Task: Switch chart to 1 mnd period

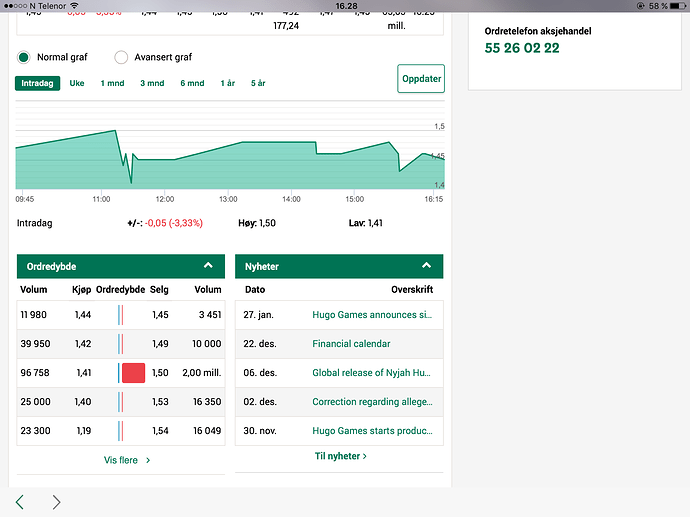Action: tap(112, 83)
